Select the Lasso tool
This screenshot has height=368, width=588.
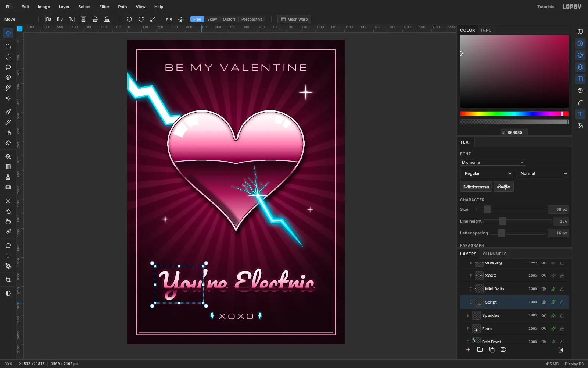tap(8, 67)
